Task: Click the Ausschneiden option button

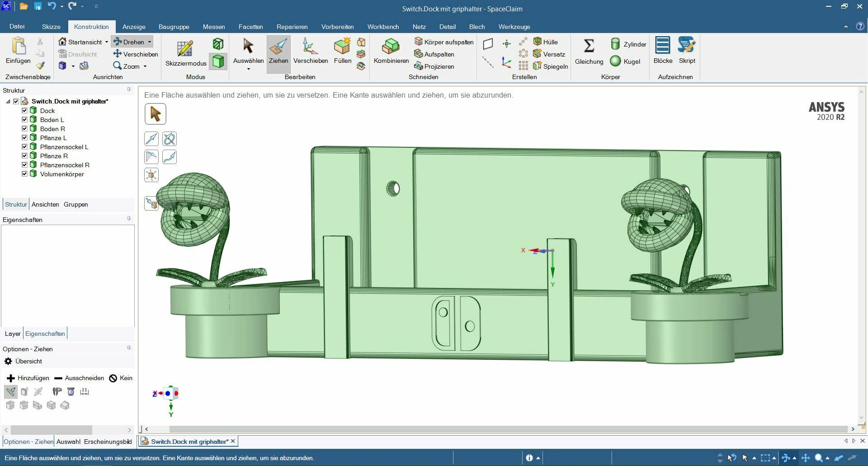Action: coord(79,378)
